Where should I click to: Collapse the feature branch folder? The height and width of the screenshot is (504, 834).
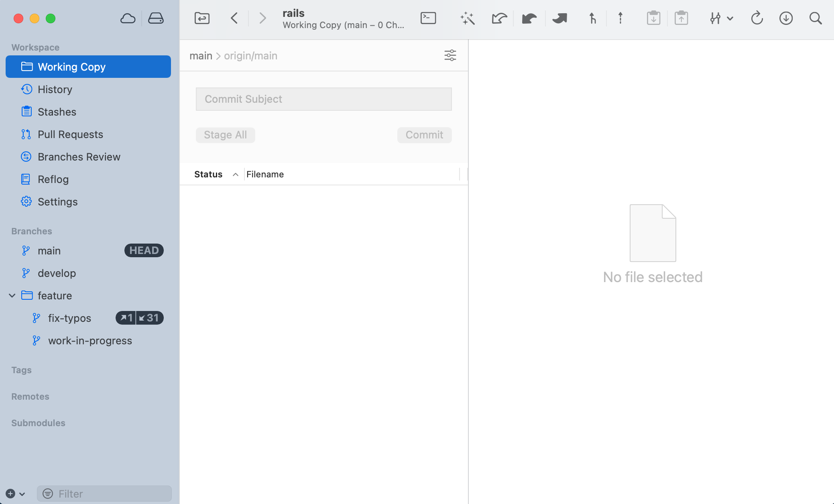(12, 296)
